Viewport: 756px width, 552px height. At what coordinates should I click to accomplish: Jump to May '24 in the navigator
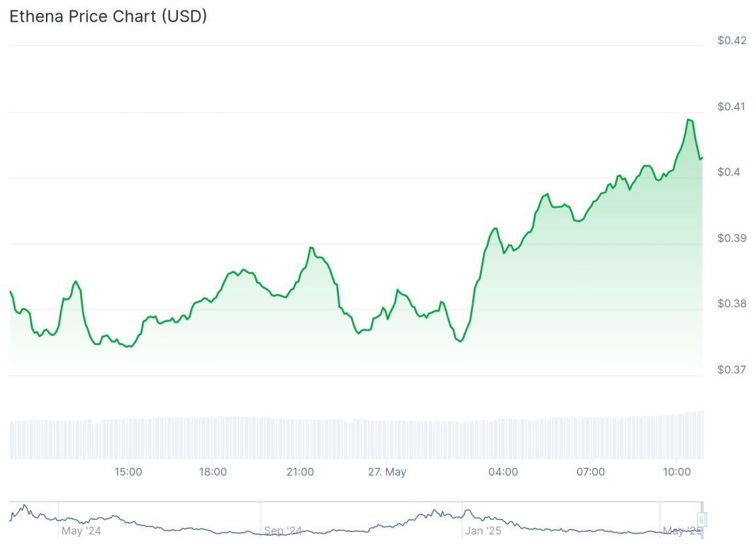(81, 531)
